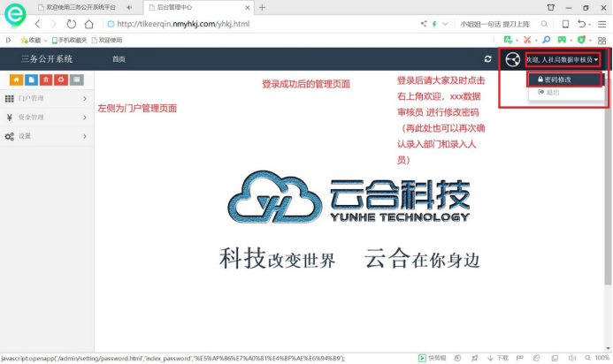The width and height of the screenshot is (613, 364).
Task: Click the green lightning speed-mode icon
Action: pyautogui.click(x=434, y=24)
